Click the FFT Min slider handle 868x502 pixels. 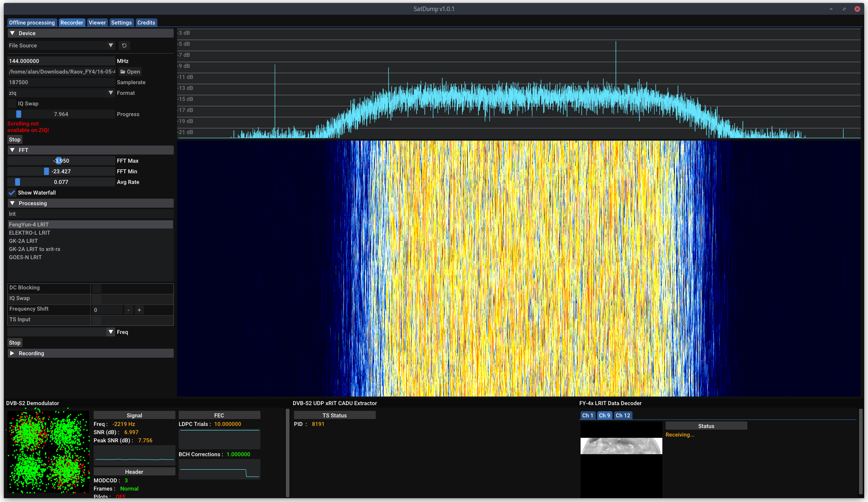click(x=46, y=171)
